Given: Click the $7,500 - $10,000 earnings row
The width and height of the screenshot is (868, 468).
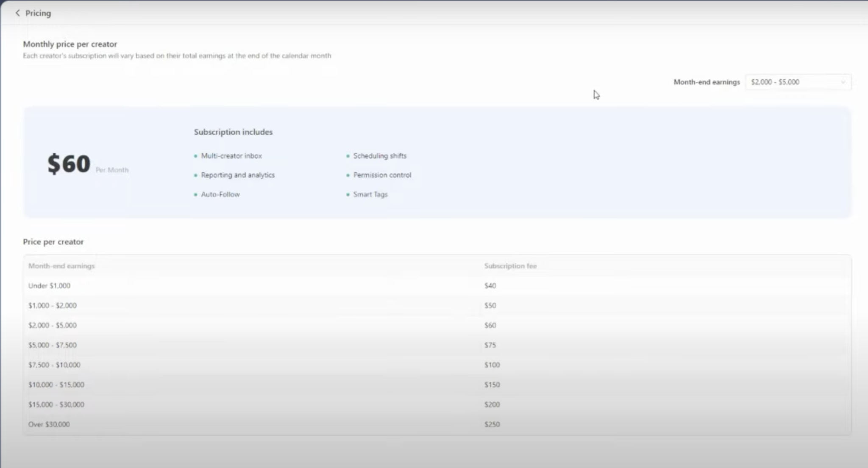Looking at the screenshot, I should click(54, 365).
